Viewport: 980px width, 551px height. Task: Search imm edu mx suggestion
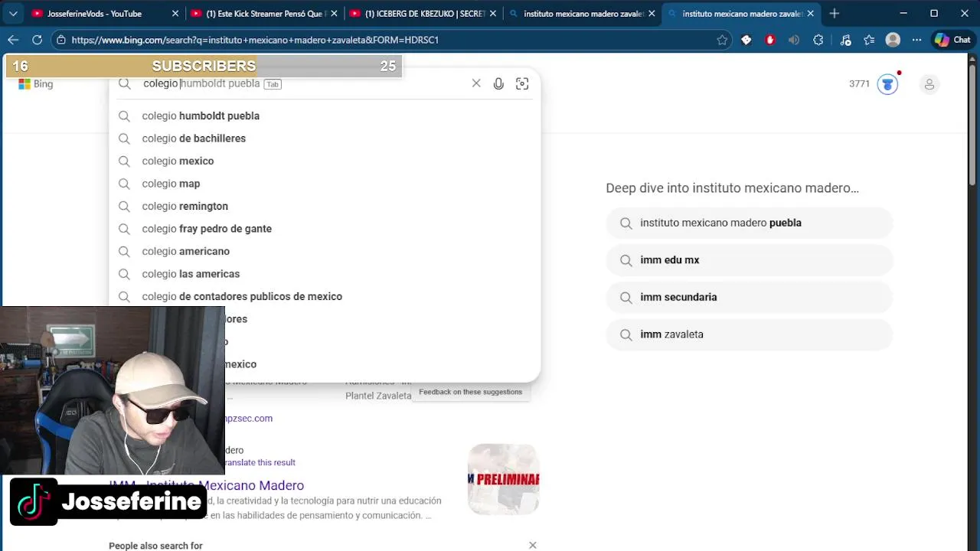click(x=750, y=260)
